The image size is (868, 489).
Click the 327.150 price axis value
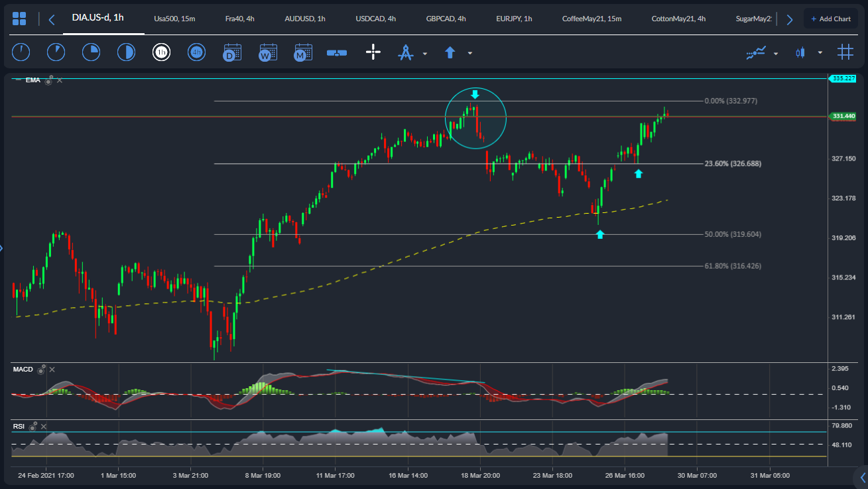(x=844, y=159)
